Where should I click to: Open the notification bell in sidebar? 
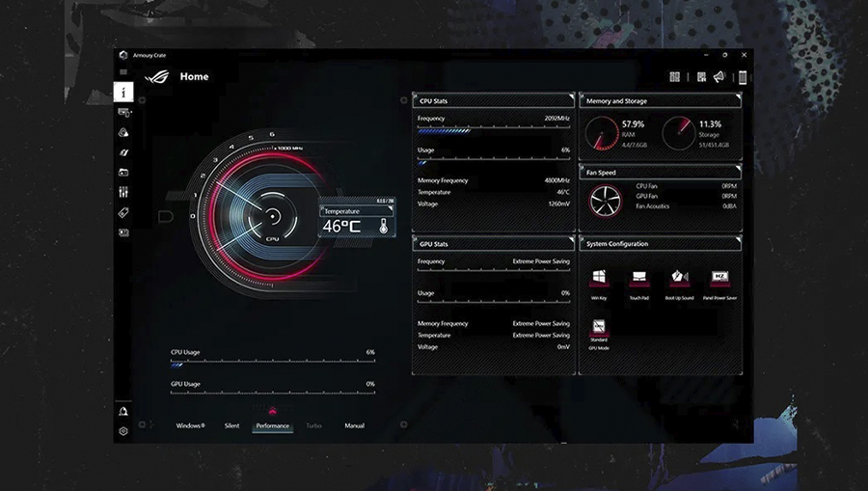(x=123, y=411)
